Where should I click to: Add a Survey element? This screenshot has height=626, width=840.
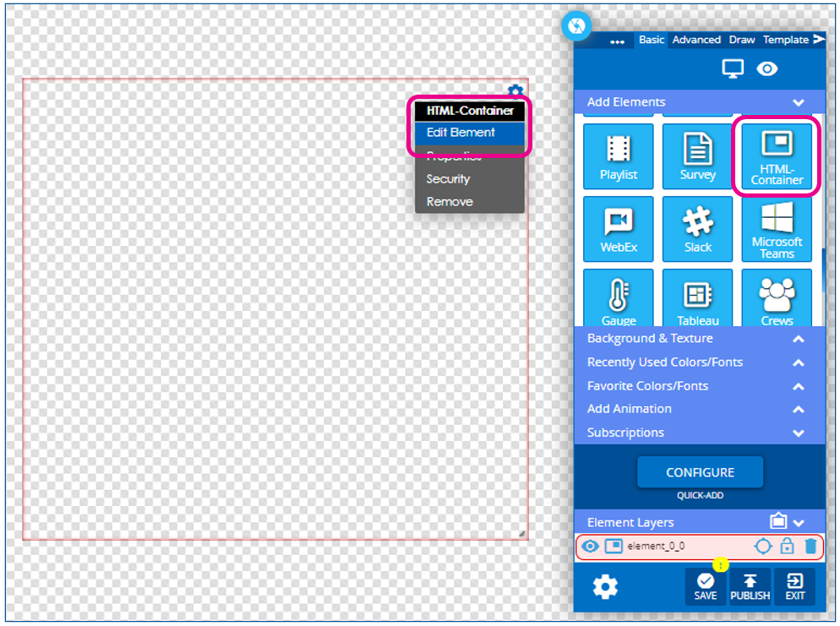697,156
